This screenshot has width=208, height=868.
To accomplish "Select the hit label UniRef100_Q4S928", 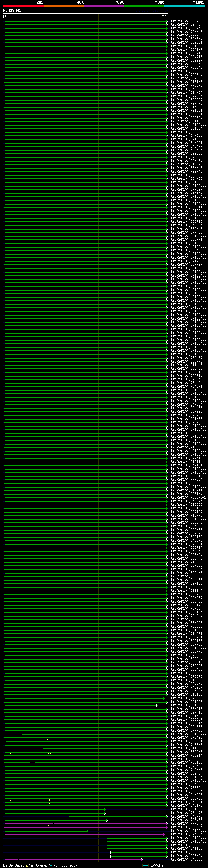I will 187,698.
